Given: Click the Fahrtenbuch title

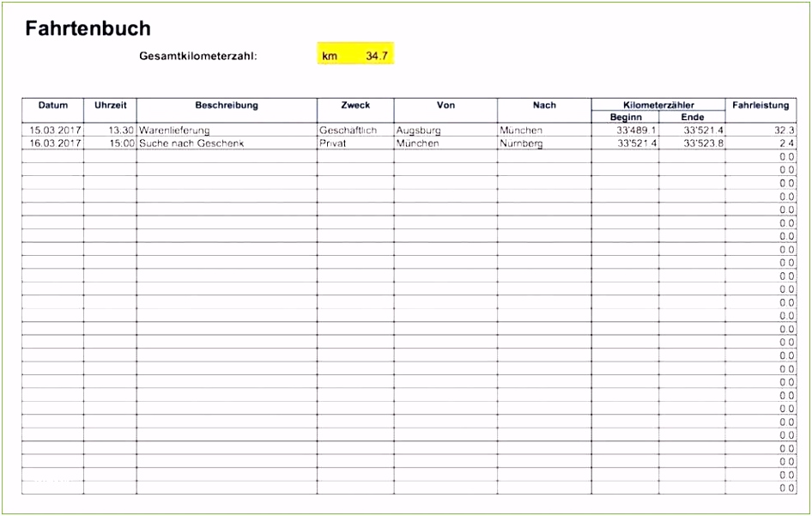Looking at the screenshot, I should 88,28.
